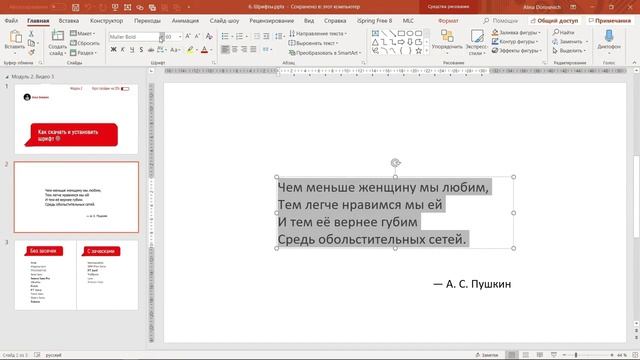Open Select (Выделить) dropdown
Image resolution: width=640 pixels, height=360 pixels.
tap(569, 51)
